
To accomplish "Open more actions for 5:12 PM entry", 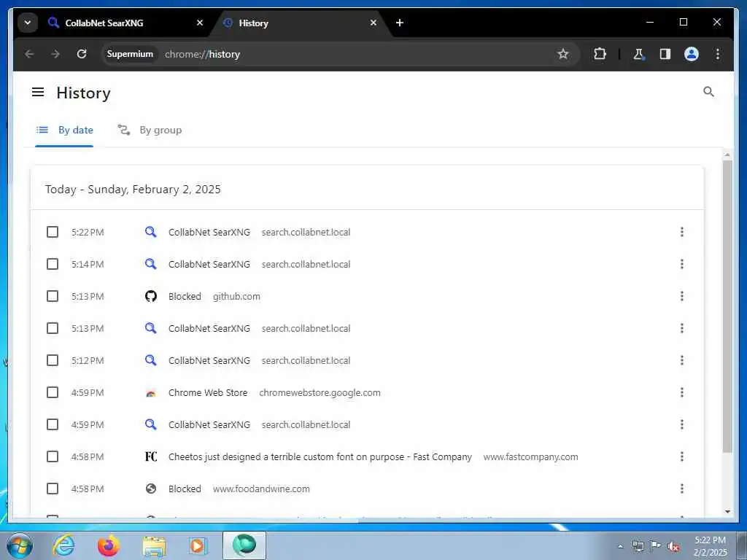I will click(x=682, y=360).
